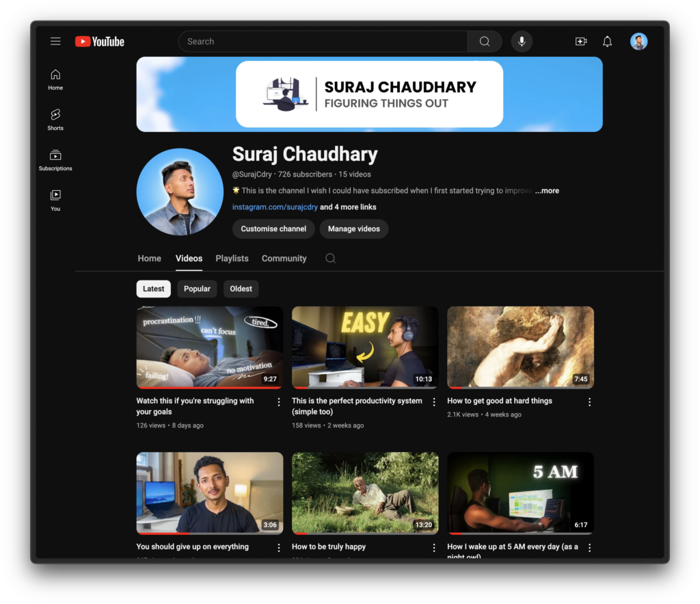The height and width of the screenshot is (604, 700).
Task: Open account avatar menu
Action: (x=638, y=42)
